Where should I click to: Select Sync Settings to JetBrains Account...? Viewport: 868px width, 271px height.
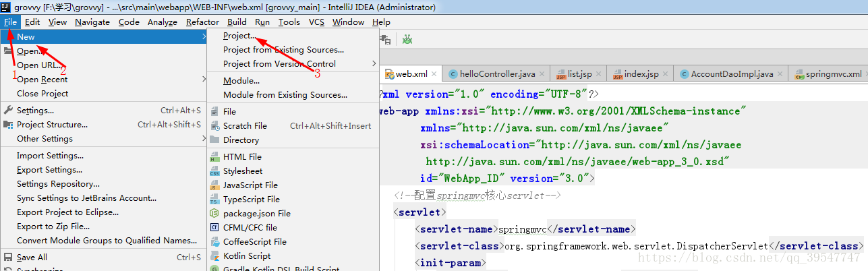tap(86, 198)
